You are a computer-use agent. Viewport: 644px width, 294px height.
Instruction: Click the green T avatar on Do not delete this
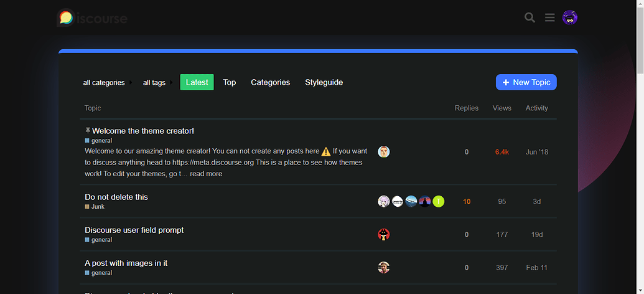pos(439,201)
